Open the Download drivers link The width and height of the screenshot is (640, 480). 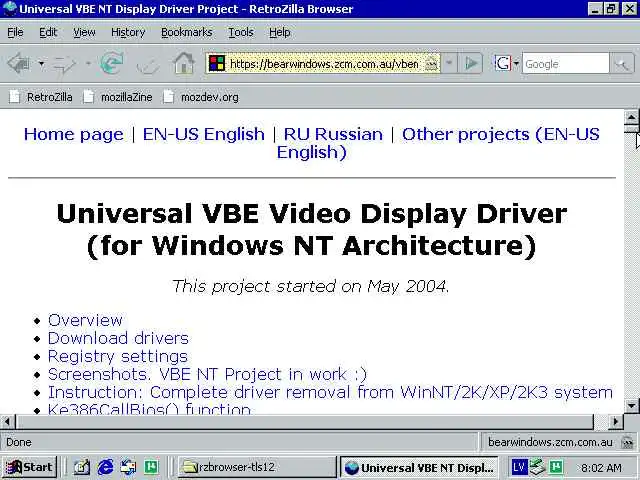click(118, 338)
